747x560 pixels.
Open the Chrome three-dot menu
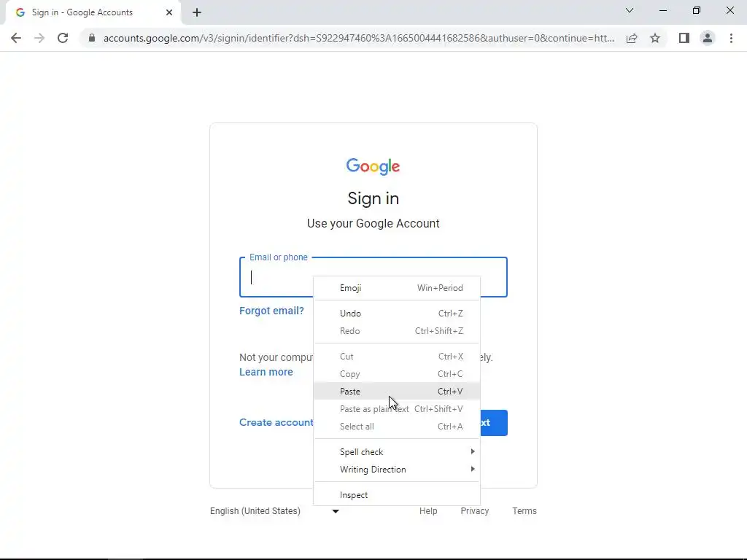coord(731,38)
